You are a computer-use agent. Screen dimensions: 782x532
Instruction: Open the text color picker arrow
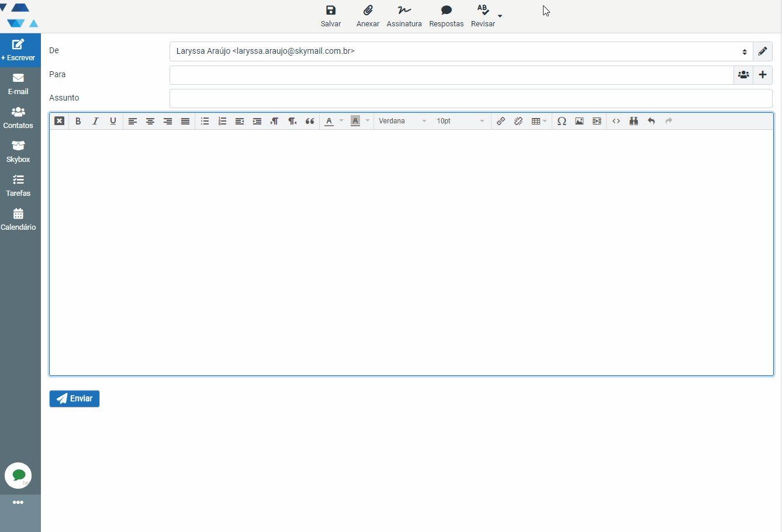pyautogui.click(x=341, y=121)
